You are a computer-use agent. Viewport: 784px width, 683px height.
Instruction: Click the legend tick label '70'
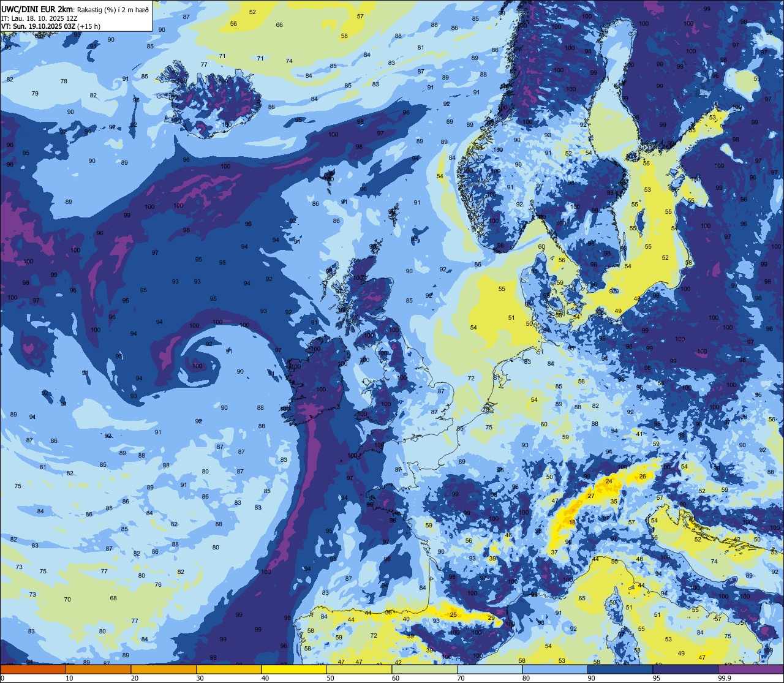coord(461,678)
